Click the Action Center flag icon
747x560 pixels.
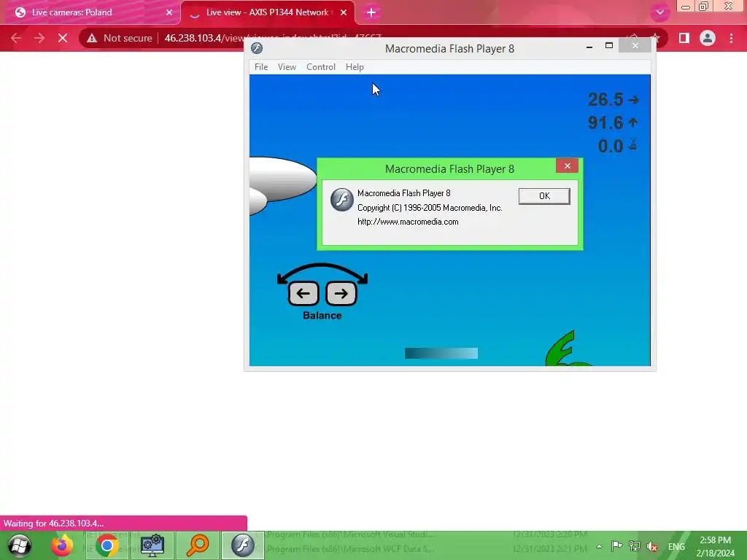[x=616, y=546]
